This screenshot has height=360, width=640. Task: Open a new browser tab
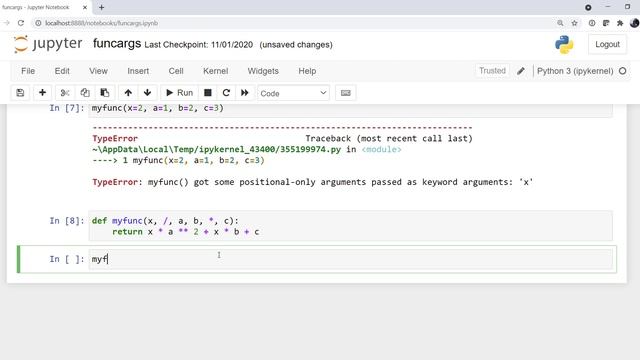coord(101,7)
